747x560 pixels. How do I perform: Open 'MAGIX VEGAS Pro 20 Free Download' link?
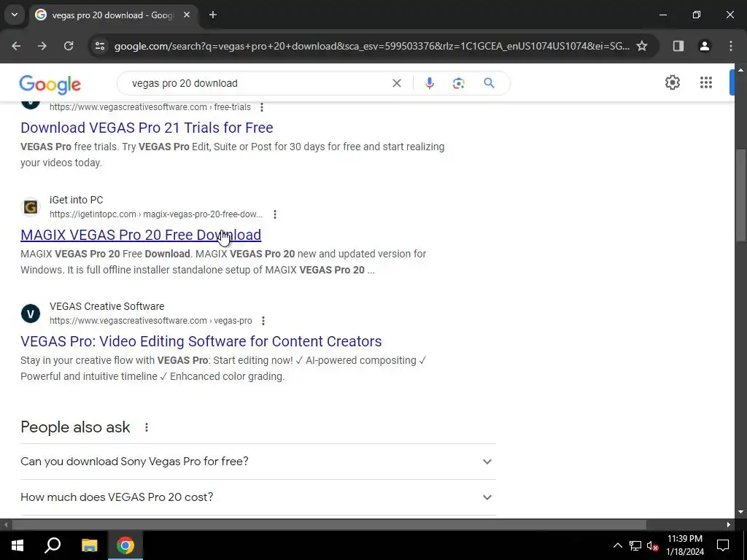(141, 235)
